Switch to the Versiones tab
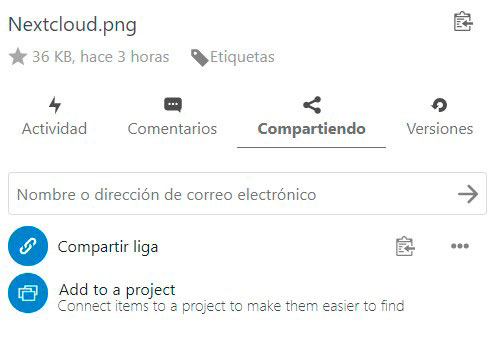The width and height of the screenshot is (501, 361). pyautogui.click(x=440, y=129)
